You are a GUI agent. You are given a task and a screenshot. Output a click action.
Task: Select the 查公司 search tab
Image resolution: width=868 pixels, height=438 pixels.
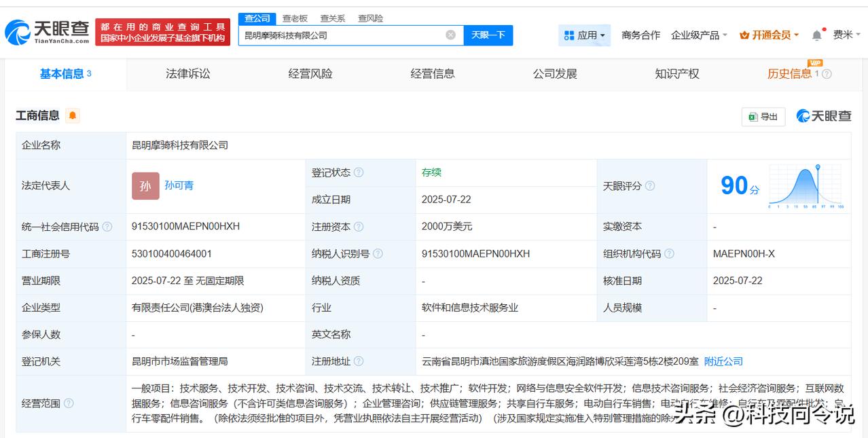[257, 18]
